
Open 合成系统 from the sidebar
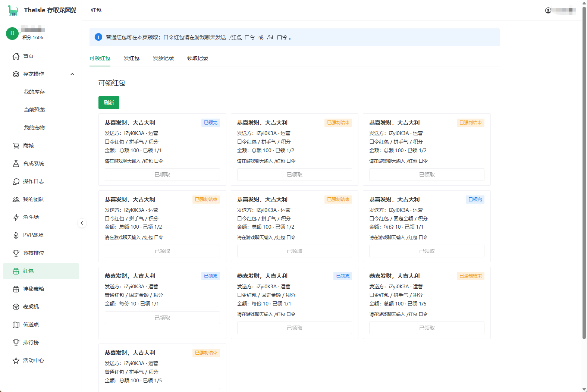(x=41, y=163)
